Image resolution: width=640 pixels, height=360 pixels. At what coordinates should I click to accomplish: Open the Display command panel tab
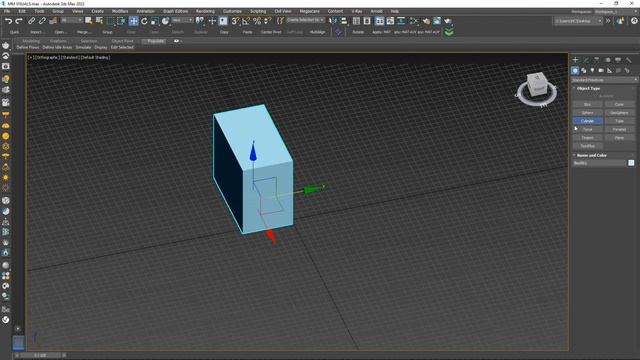pos(618,60)
